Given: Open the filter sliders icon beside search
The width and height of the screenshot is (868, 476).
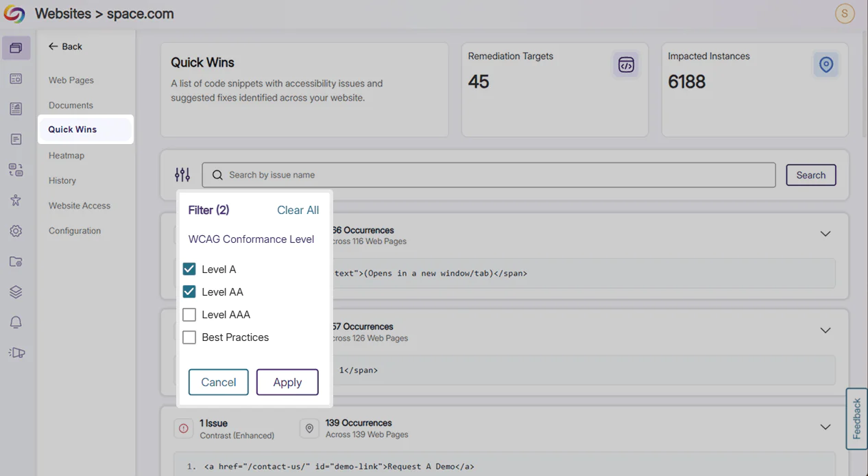Looking at the screenshot, I should click(182, 175).
